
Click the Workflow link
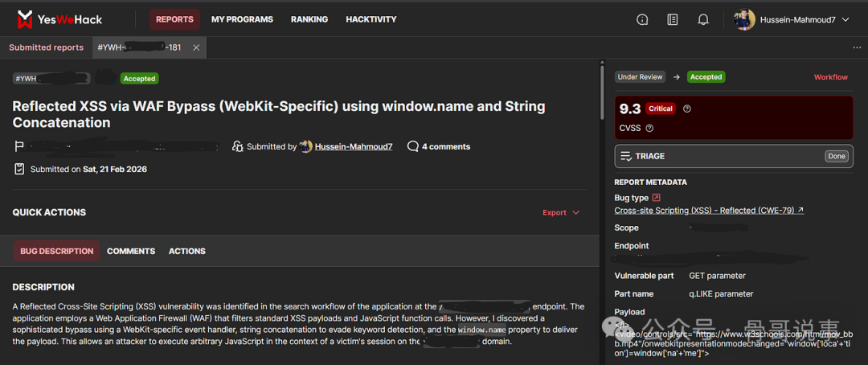pyautogui.click(x=830, y=77)
